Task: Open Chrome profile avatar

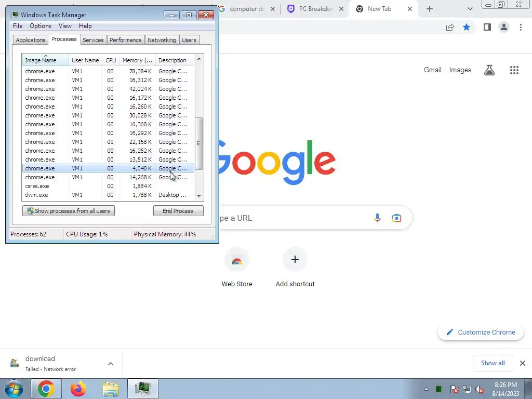Action: (x=504, y=27)
